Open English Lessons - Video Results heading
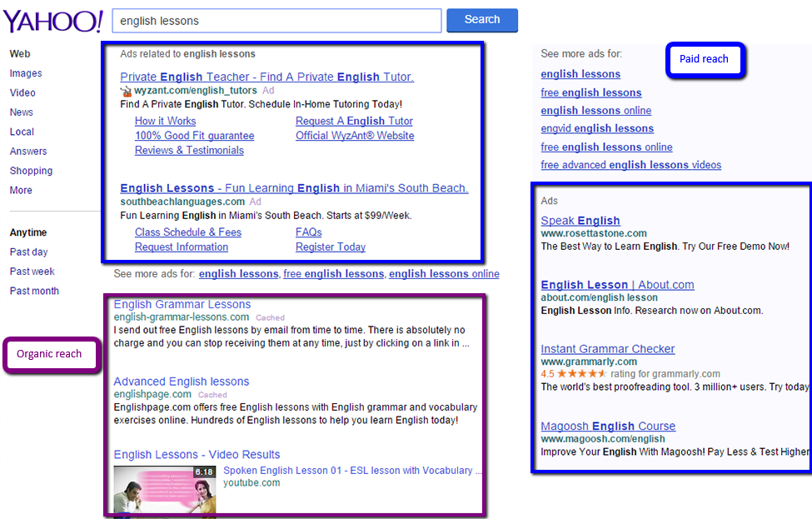The width and height of the screenshot is (812, 519). tap(197, 455)
